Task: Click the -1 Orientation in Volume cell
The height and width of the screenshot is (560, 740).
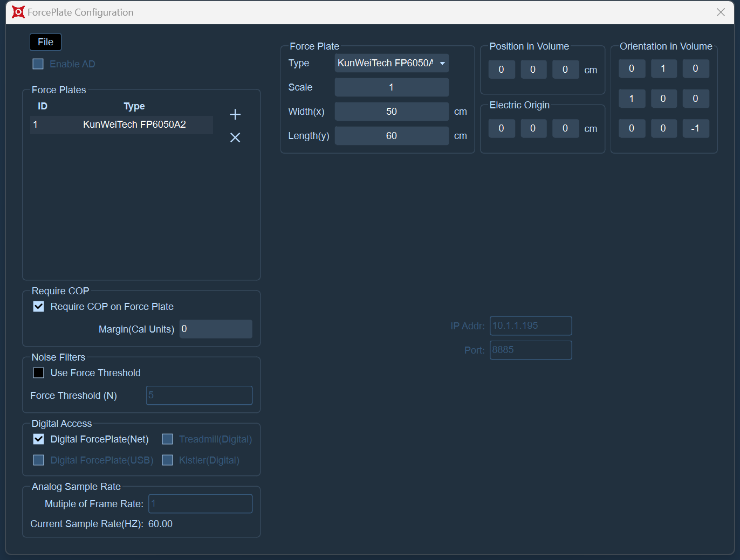Action: (x=695, y=128)
